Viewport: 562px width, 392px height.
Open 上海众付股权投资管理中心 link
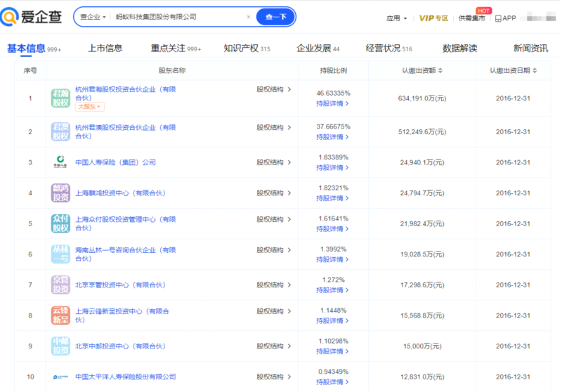[x=126, y=223]
